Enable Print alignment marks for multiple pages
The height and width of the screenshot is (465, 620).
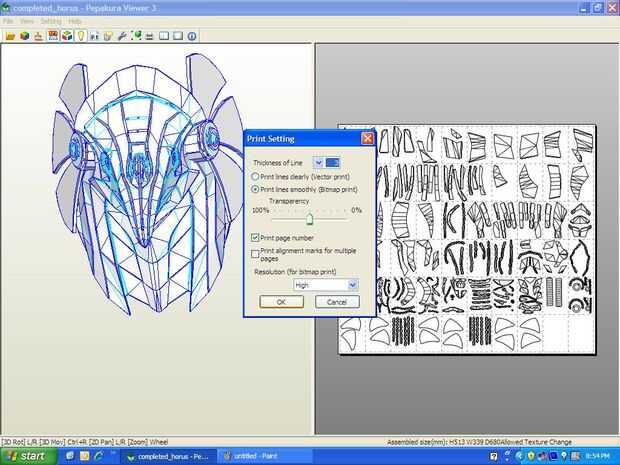pos(255,253)
